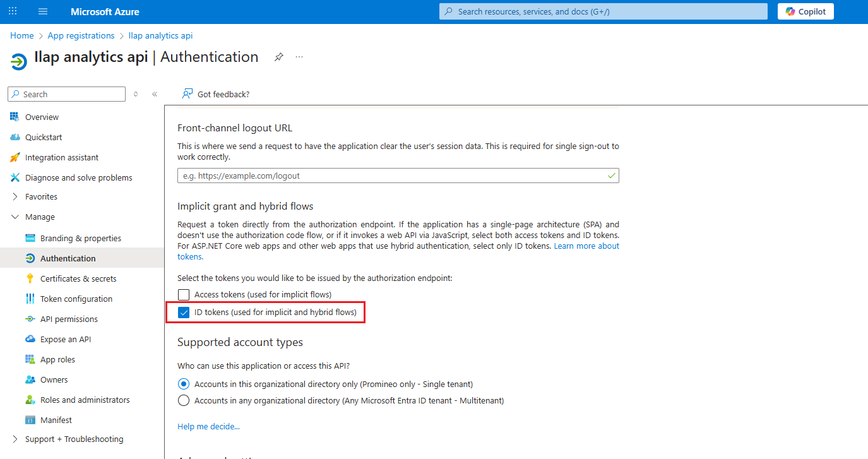The height and width of the screenshot is (459, 868).
Task: Click the Manifest icon
Action: [30, 420]
